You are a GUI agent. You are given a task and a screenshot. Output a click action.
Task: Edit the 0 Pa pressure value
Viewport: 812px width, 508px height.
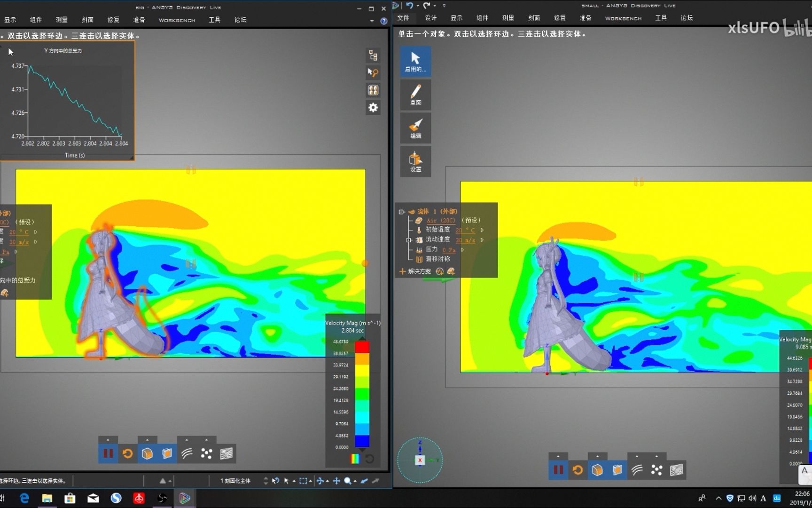click(449, 250)
